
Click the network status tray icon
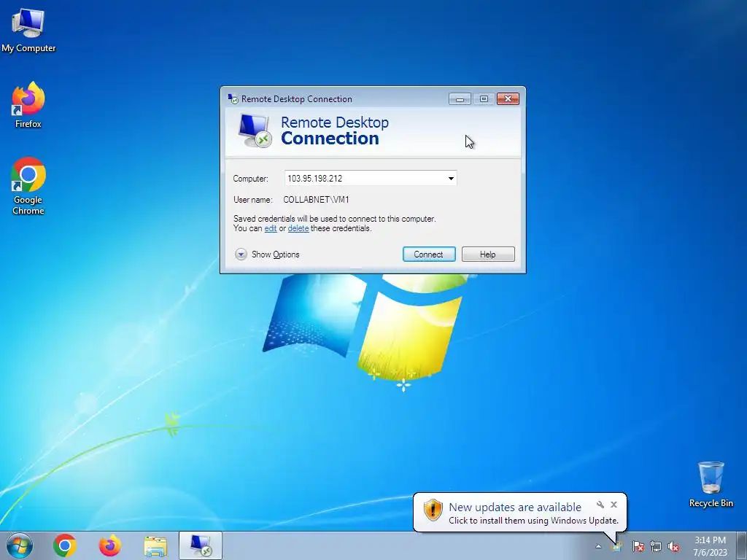click(x=656, y=547)
